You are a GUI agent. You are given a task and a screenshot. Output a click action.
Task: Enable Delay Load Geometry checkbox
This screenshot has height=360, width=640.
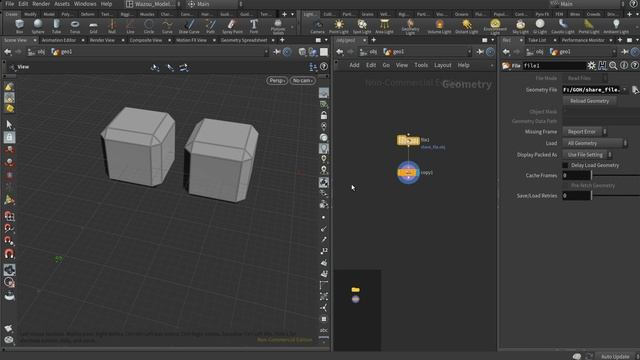pyautogui.click(x=565, y=165)
